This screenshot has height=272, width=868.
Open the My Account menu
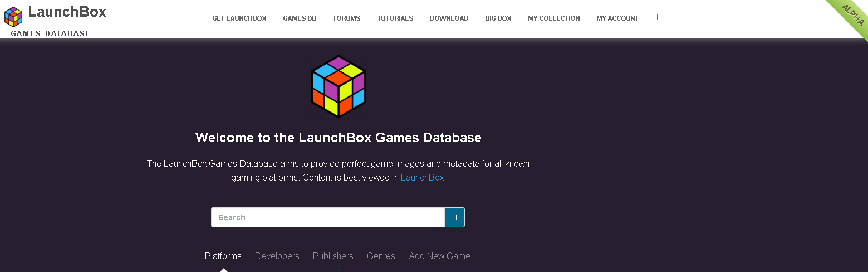click(617, 18)
